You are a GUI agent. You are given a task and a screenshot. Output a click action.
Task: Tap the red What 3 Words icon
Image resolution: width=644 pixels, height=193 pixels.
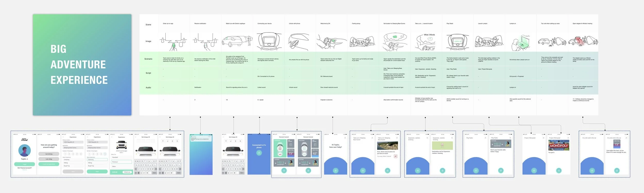click(x=396, y=156)
